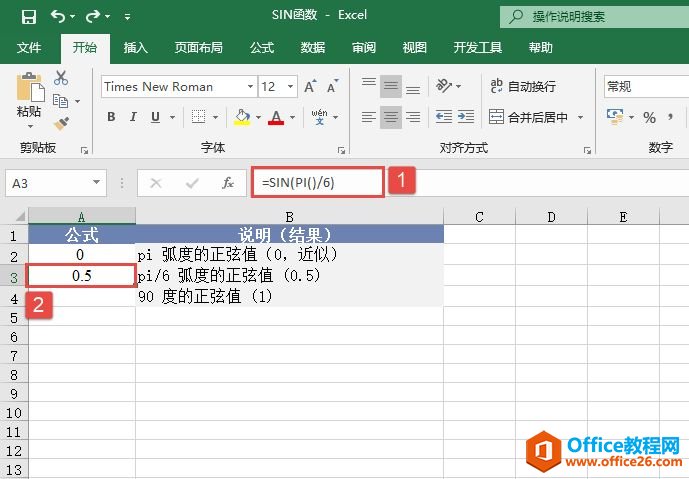The image size is (689, 479).
Task: Click the Increase Indent icon
Action: click(x=466, y=117)
